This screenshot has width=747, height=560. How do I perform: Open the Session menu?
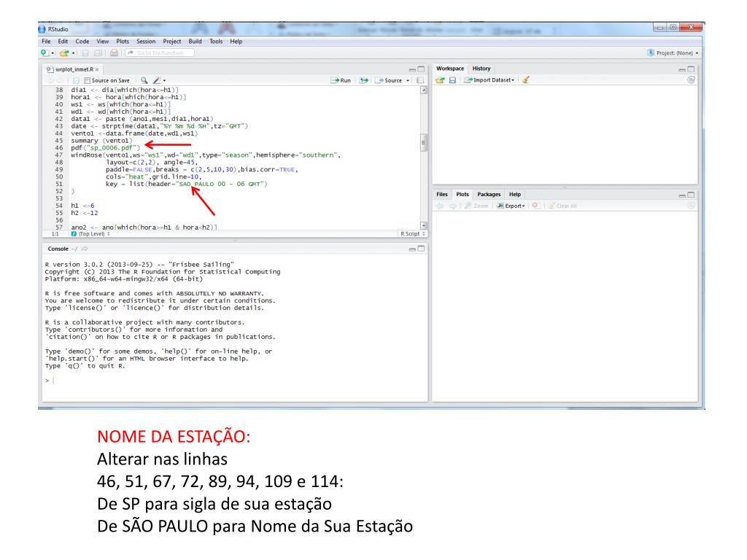pos(146,42)
